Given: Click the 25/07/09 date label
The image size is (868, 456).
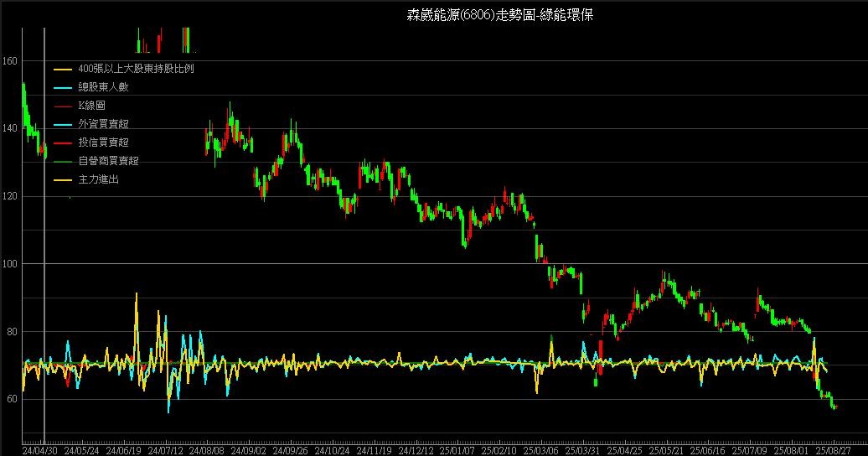Looking at the screenshot, I should tap(750, 450).
